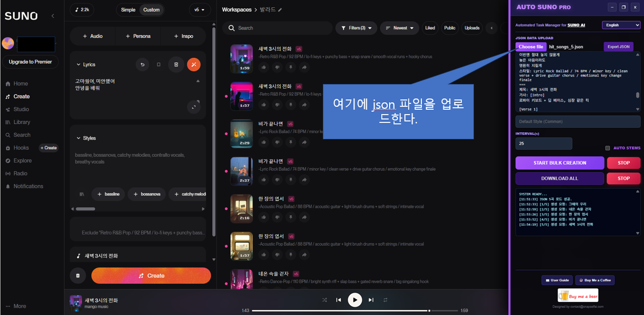Viewport: 644px width, 315px height.
Task: Go to Workspaces breadcrumb
Action: click(x=237, y=10)
